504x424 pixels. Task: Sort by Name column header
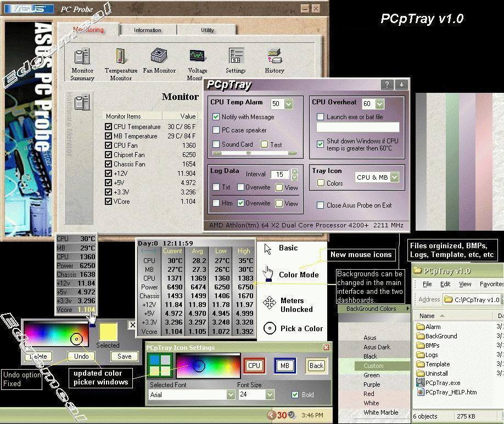click(427, 316)
